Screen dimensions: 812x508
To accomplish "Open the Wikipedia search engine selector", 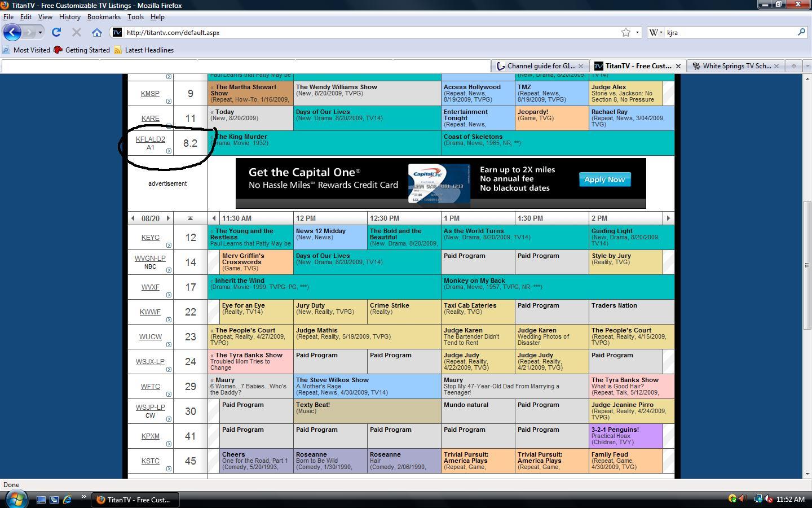I will click(655, 32).
